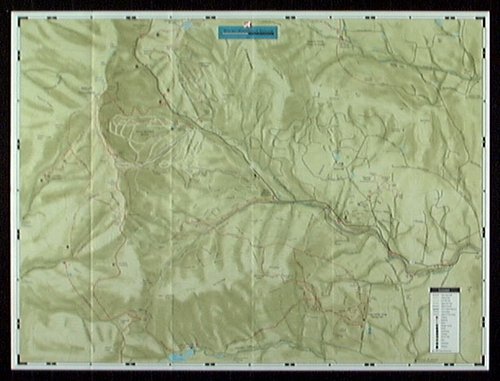Click the black marker on the central diagonal road

(x=255, y=175)
